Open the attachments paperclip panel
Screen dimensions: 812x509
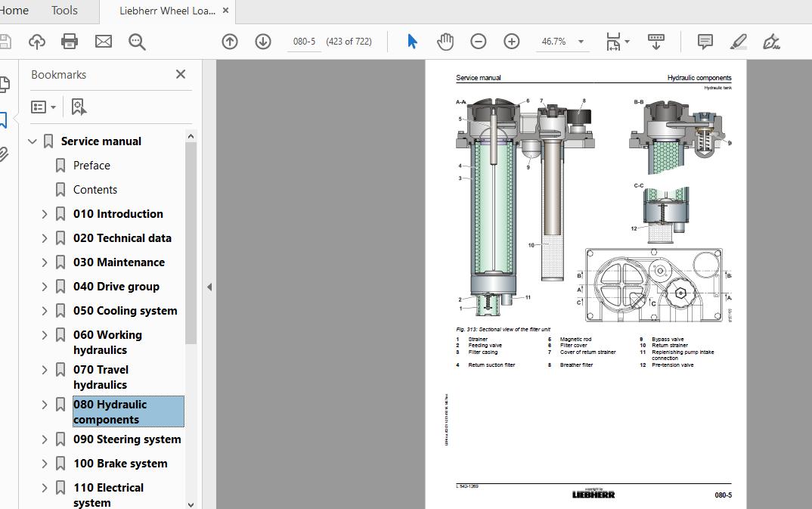coord(4,154)
